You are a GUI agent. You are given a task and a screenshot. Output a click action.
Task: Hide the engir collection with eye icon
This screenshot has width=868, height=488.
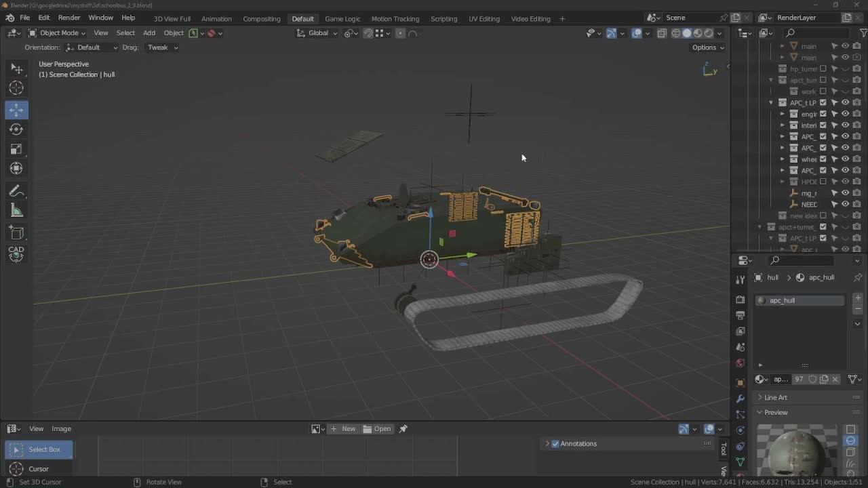846,114
